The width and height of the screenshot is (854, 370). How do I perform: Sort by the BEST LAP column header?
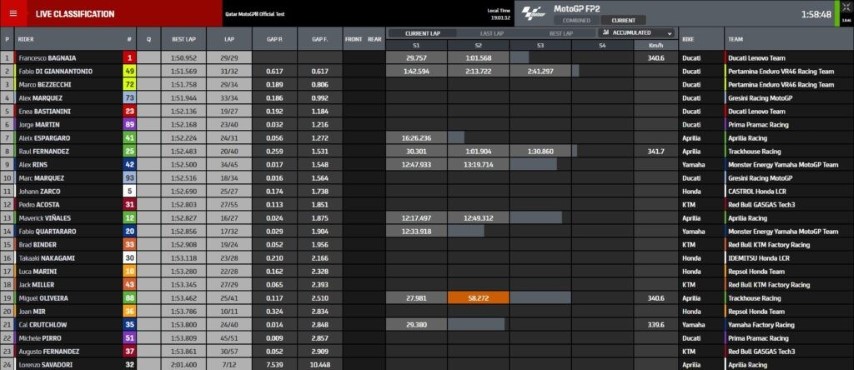click(184, 39)
